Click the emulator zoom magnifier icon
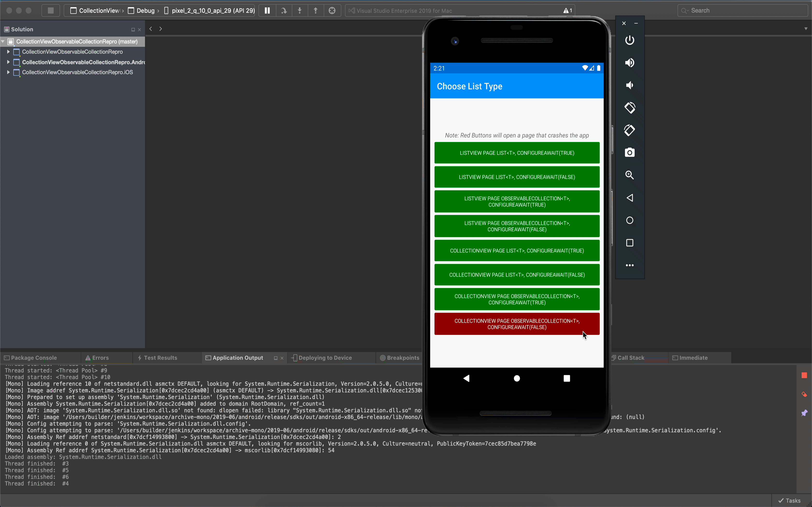The width and height of the screenshot is (812, 507). point(630,175)
